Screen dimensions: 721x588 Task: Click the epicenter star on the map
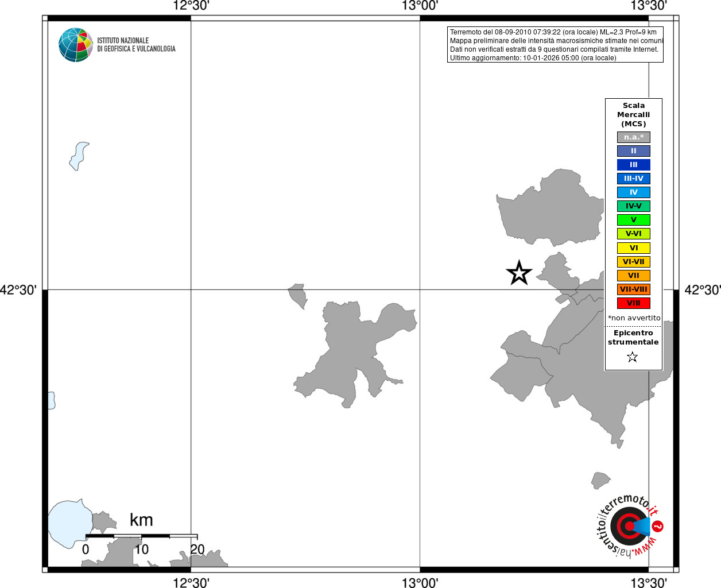pos(519,273)
